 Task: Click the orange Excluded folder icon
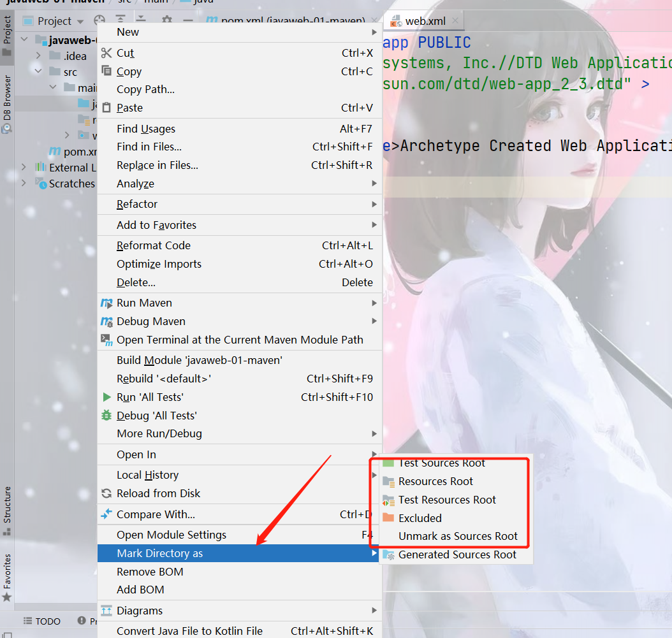[x=388, y=518]
